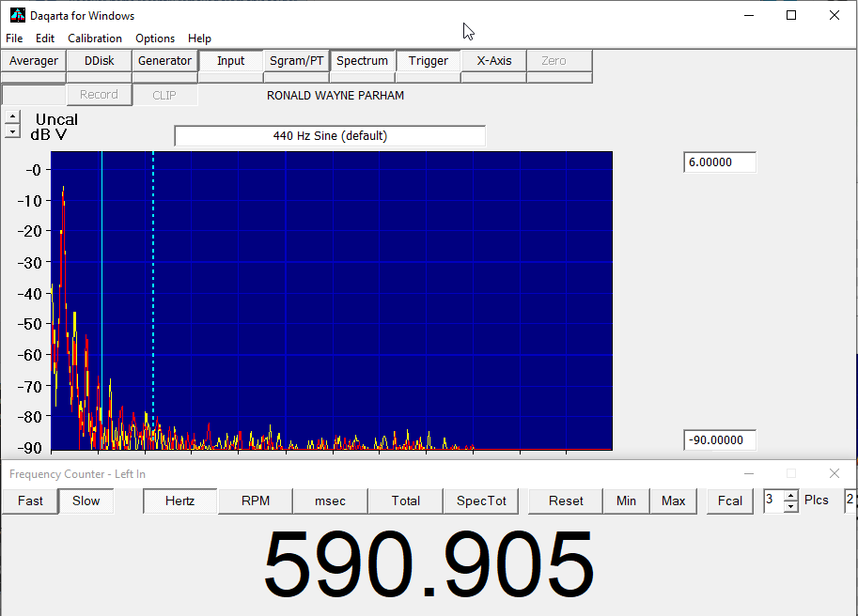Click the solid cyan cursor line in spectrum
Screen dimensions: 858x616
coord(101,282)
